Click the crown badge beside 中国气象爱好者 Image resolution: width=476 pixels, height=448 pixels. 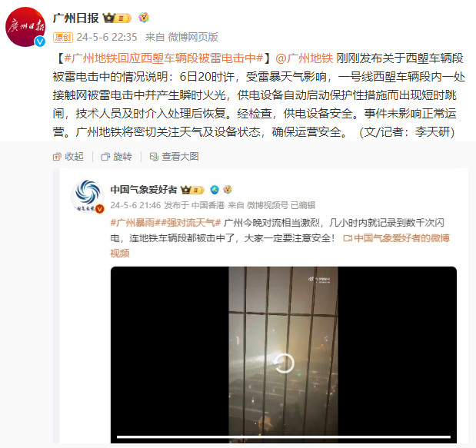click(193, 190)
